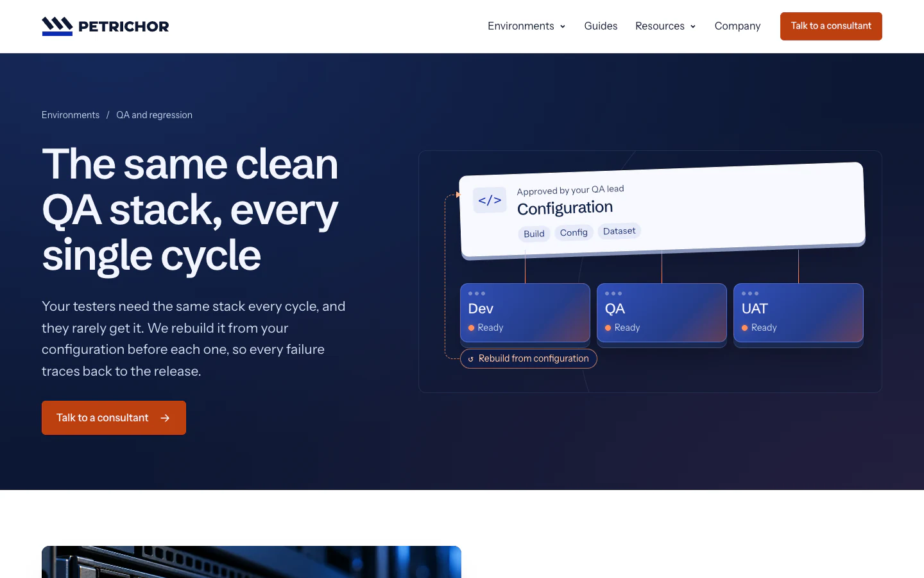Click the 'Your testers need the same stack' paragraph
Image resolution: width=924 pixels, height=578 pixels.
194,338
